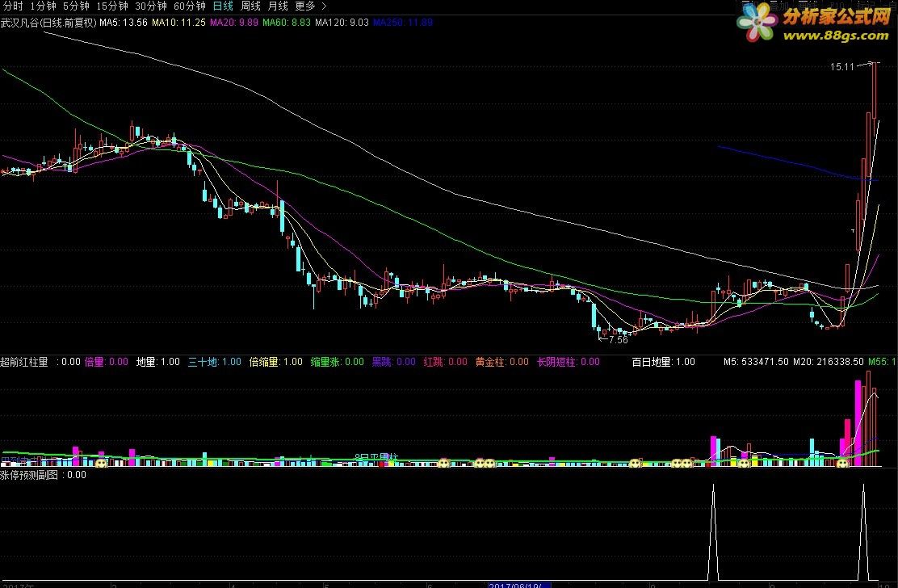
Task: Switch to the 日线 daily chart tab
Action: point(223,6)
